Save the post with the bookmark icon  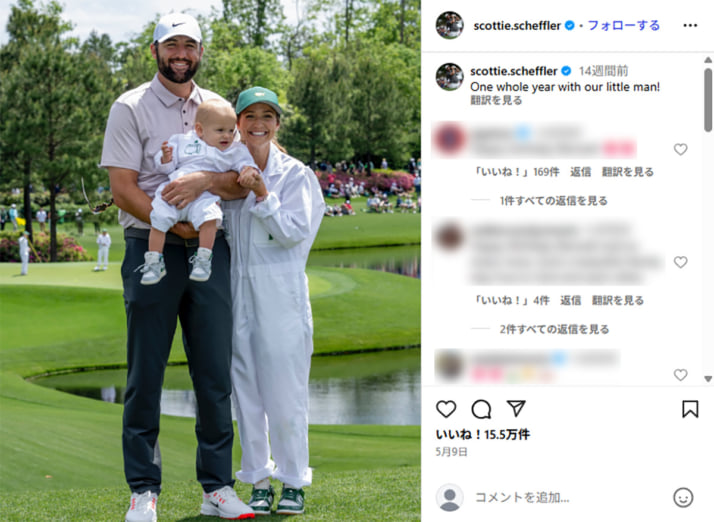(x=690, y=409)
